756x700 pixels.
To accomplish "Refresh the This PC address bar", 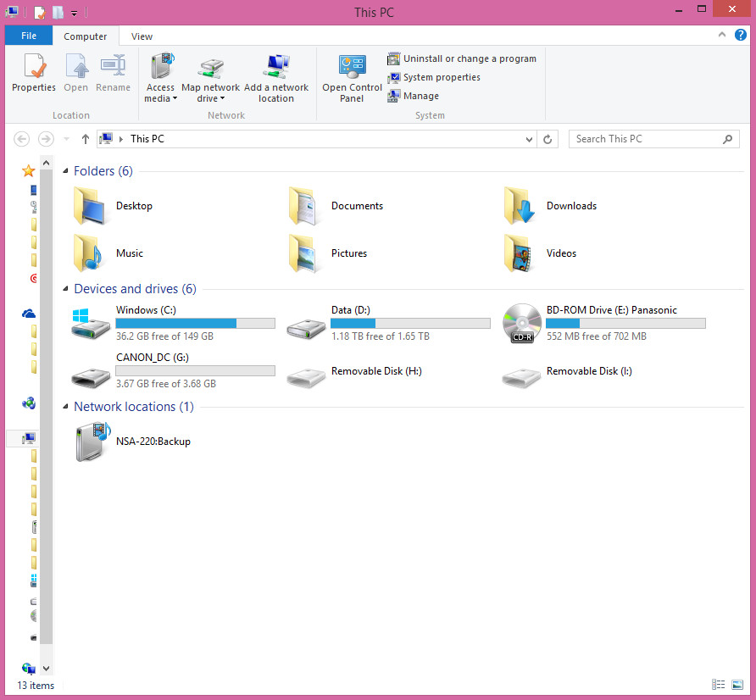I will point(548,139).
